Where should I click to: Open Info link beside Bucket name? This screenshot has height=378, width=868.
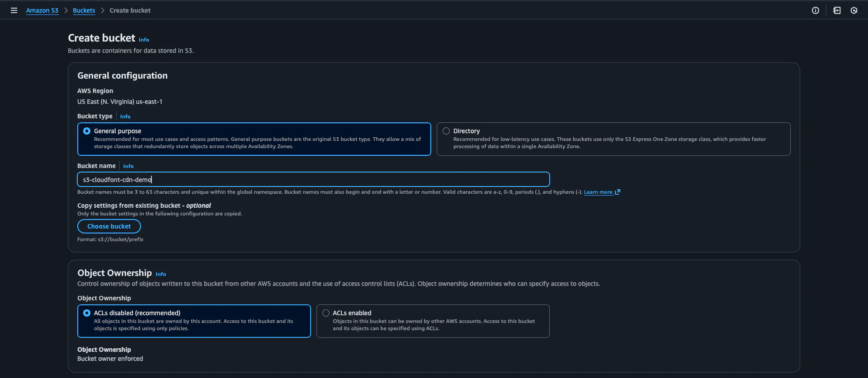pos(128,166)
